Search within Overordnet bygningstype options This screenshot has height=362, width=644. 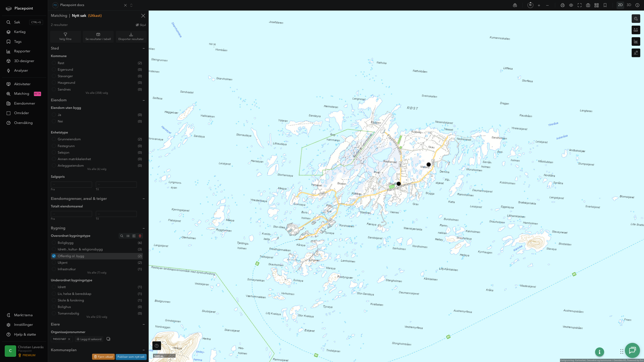point(122,236)
